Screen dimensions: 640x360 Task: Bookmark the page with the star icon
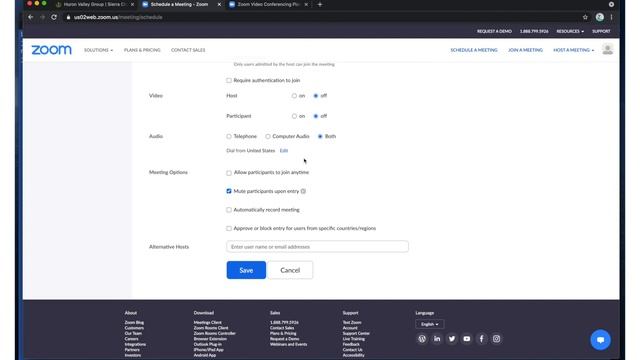[585, 17]
